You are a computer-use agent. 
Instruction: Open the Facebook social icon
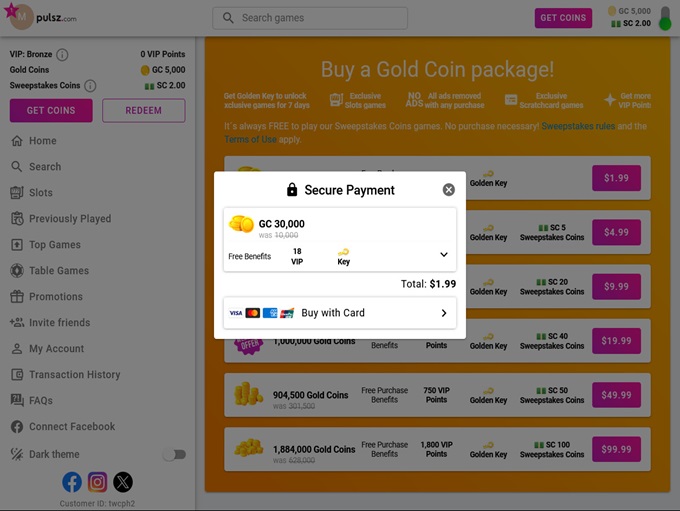pyautogui.click(x=72, y=482)
